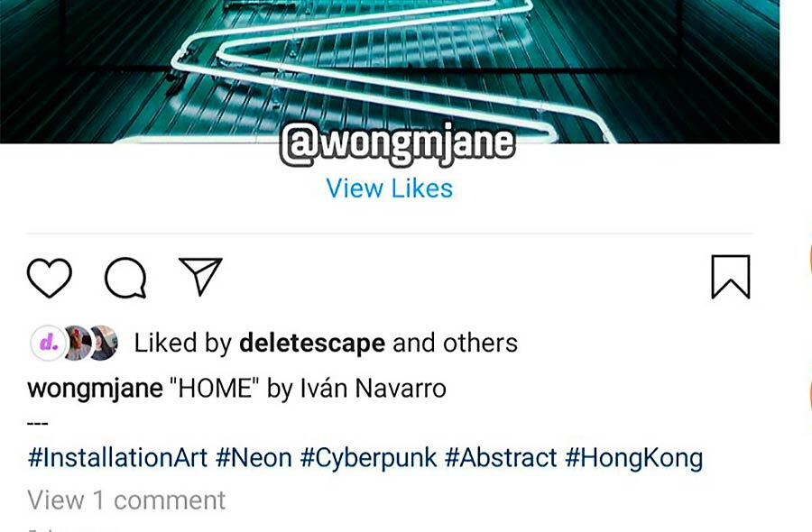812x532 pixels.
Task: Open deletescape liker avatar with 'd.' logo
Action: coord(48,343)
